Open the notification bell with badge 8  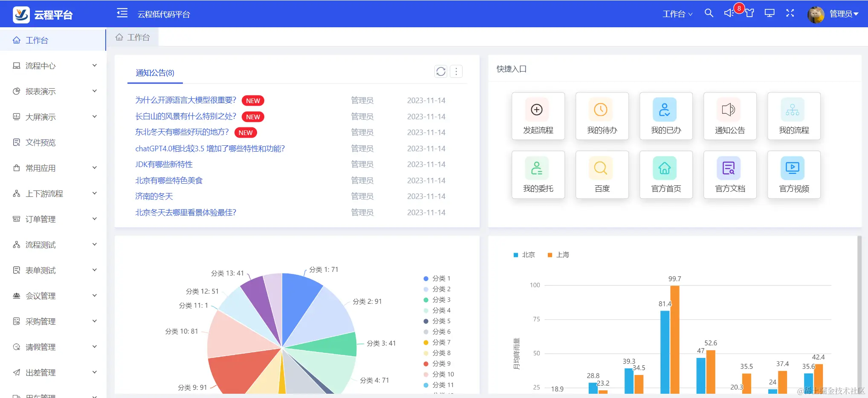pos(729,13)
